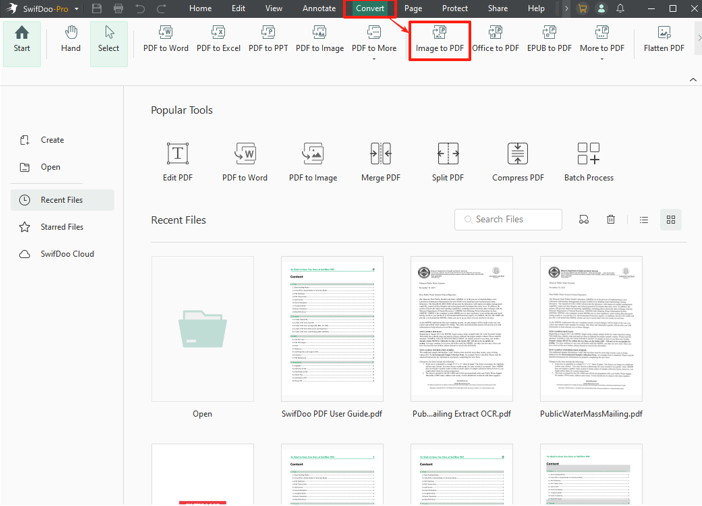Launch PDF to Word popular tool
This screenshot has width=702, height=506.
click(245, 162)
